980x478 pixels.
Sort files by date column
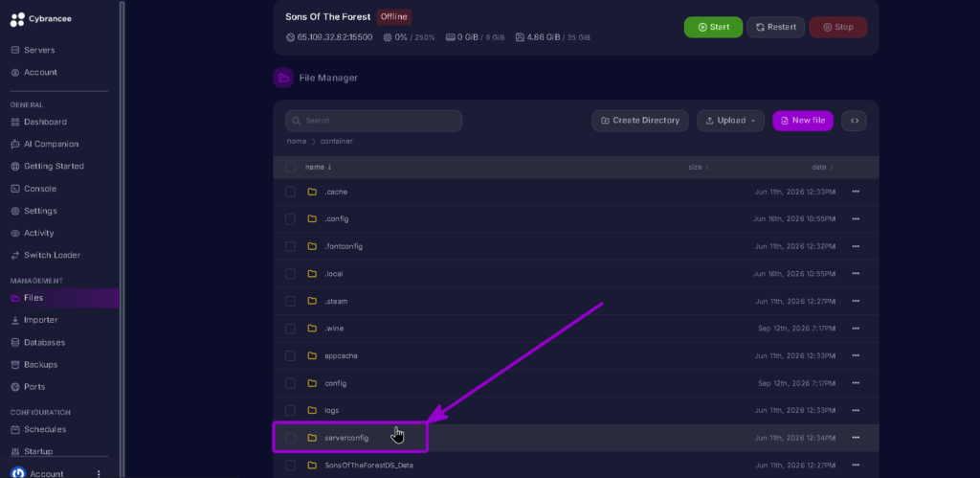point(822,168)
